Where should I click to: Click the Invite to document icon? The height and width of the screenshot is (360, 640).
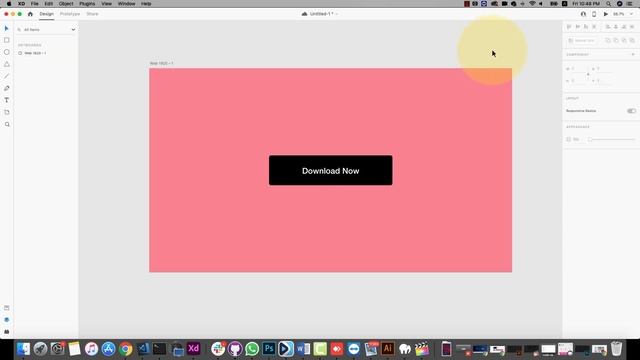[583, 14]
